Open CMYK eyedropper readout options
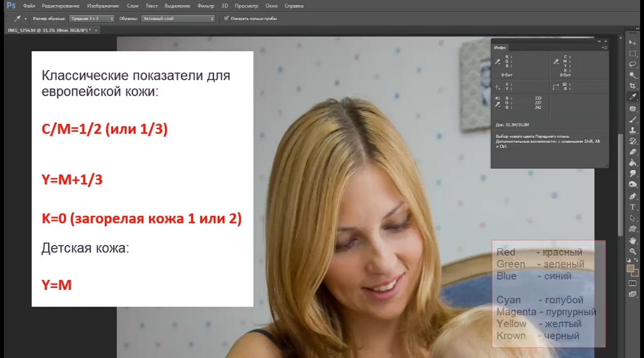 point(556,61)
